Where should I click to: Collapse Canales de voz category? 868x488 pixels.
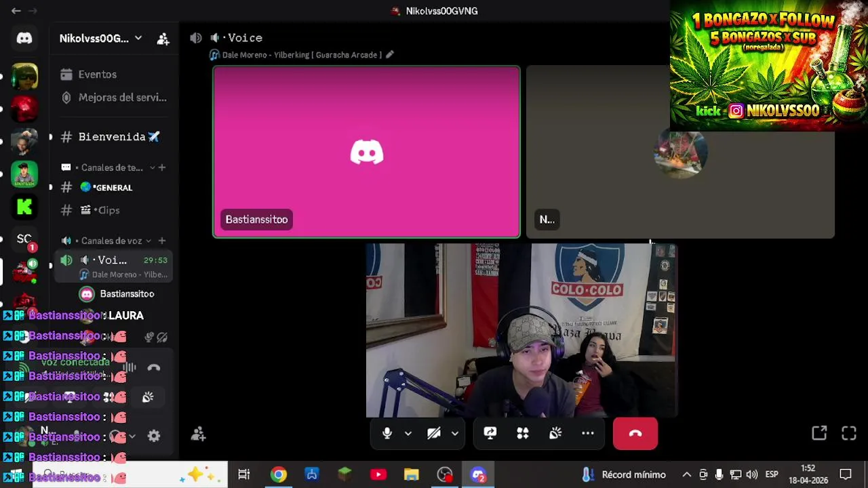(107, 241)
